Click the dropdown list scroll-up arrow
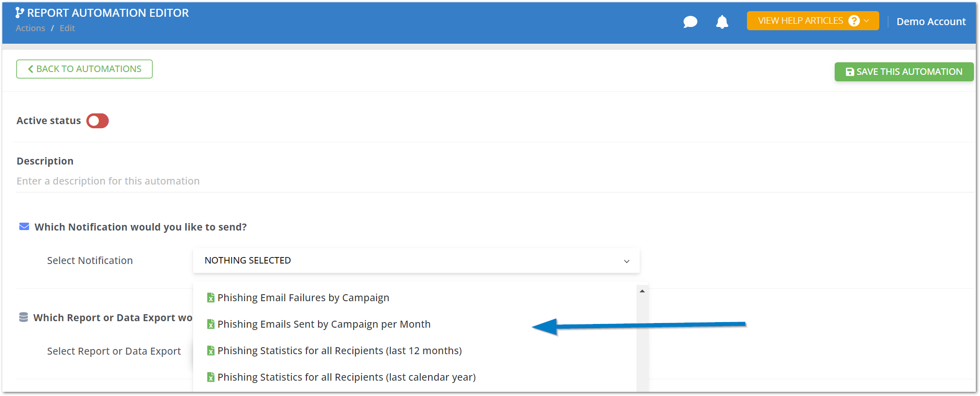 pyautogui.click(x=642, y=291)
